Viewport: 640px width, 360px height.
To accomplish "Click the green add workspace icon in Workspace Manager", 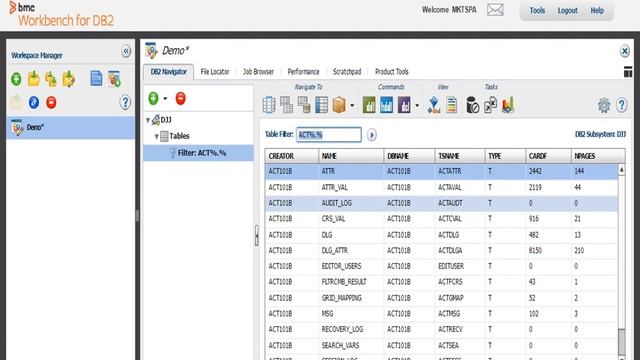I will (x=16, y=79).
